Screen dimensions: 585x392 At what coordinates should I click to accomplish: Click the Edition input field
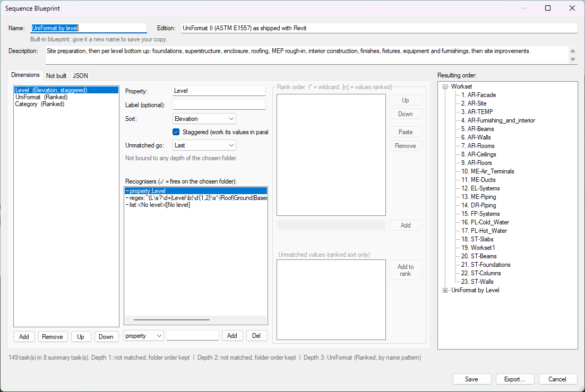tap(380, 28)
